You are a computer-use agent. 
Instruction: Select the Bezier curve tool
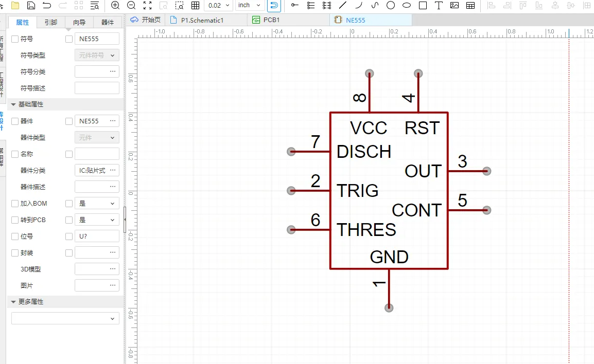click(x=375, y=5)
